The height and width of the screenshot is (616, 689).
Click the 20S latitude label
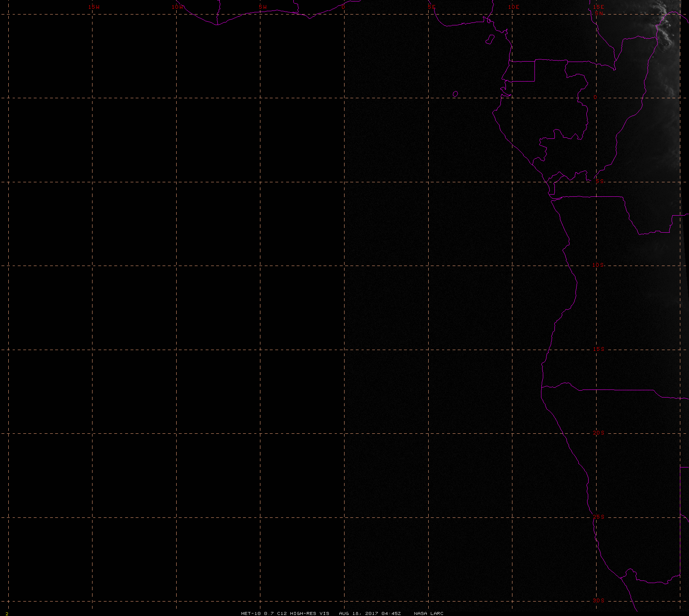pyautogui.click(x=599, y=433)
